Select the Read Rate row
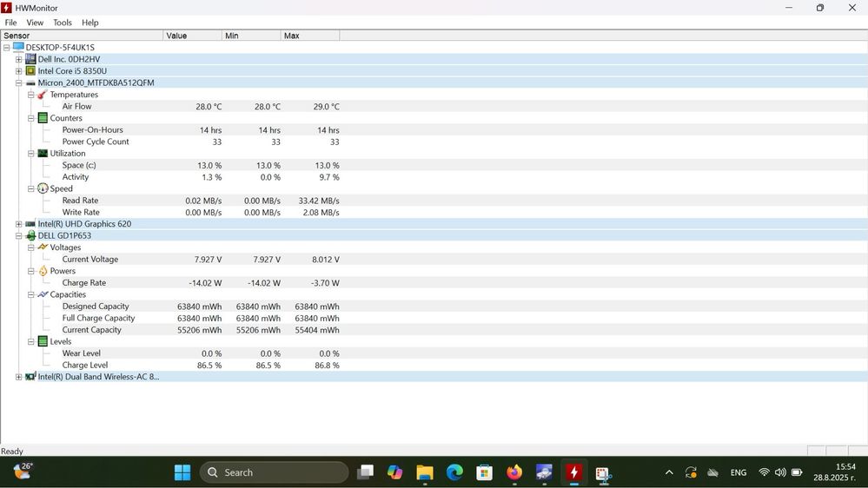 (x=434, y=201)
